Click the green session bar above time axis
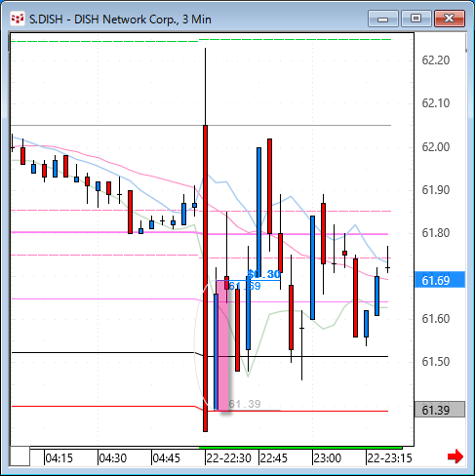This screenshot has height=476, width=475. click(x=300, y=448)
